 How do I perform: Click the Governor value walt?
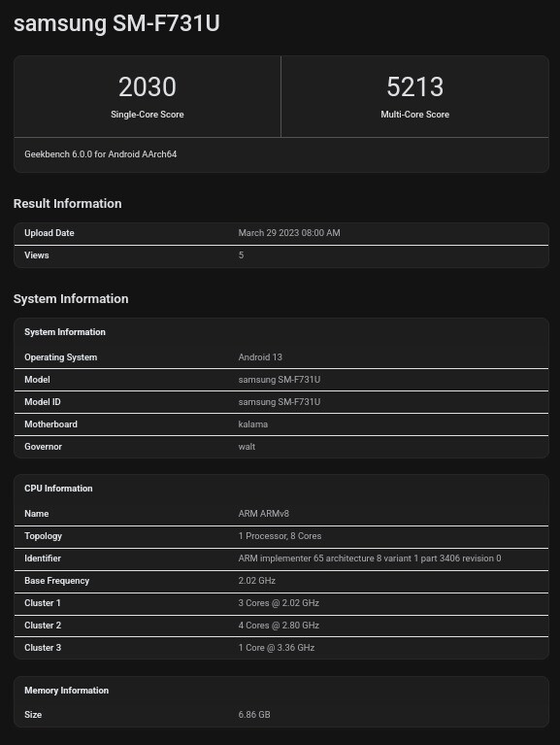pyautogui.click(x=247, y=447)
